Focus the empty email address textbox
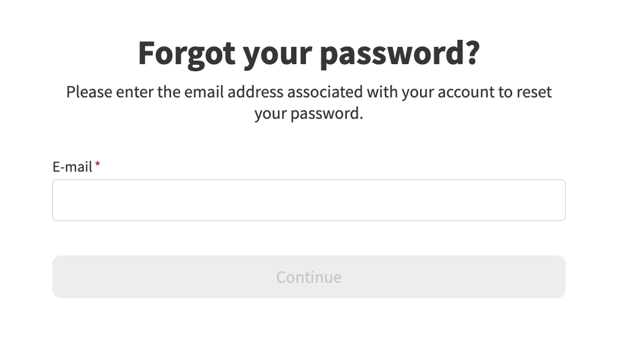The width and height of the screenshot is (644, 341). (309, 200)
